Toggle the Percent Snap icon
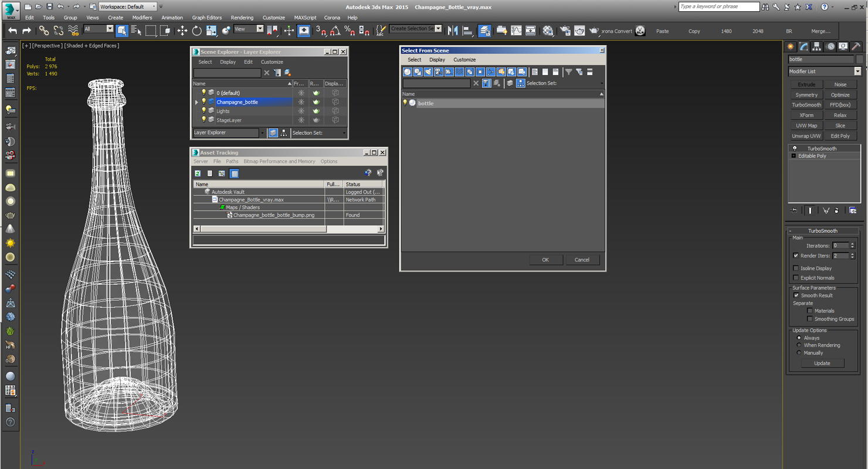Viewport: 868px width, 469px height. coord(350,30)
